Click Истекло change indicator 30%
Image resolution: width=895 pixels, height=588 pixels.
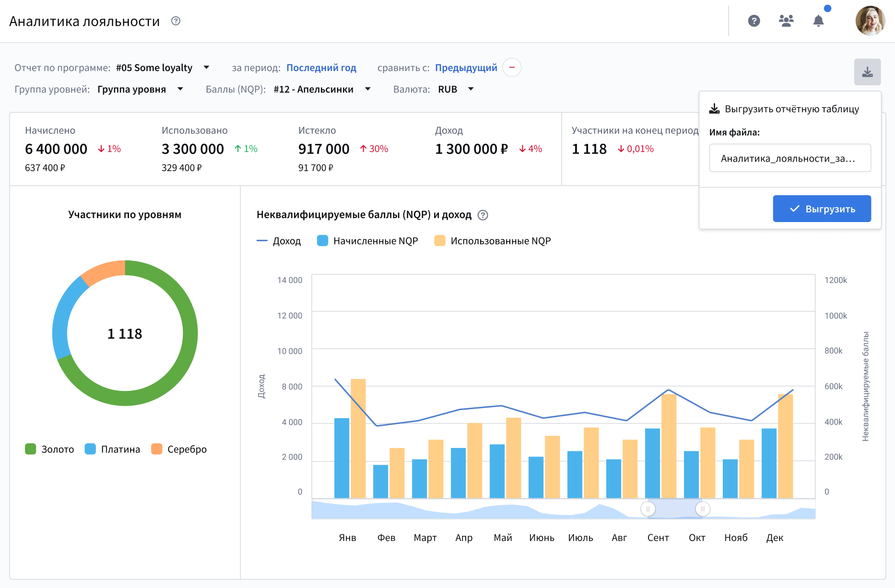pos(374,149)
